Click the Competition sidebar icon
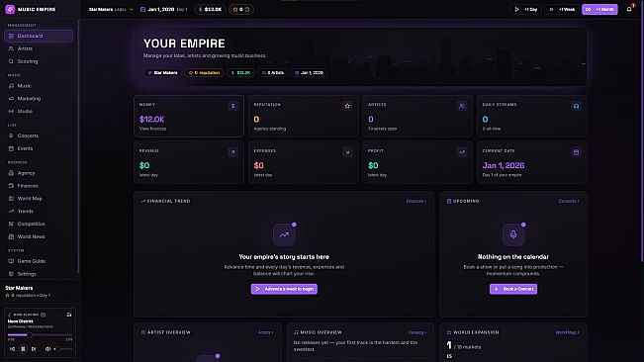Viewport: 644px width, 362px height. click(x=11, y=224)
